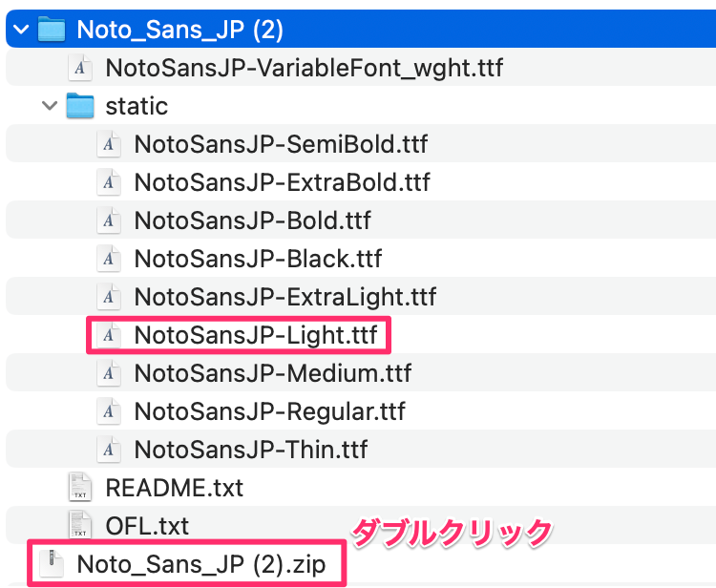Click the font icon for NotoSansJP-VariableFont_wght.ttf
This screenshot has width=716, height=588.
[x=80, y=68]
